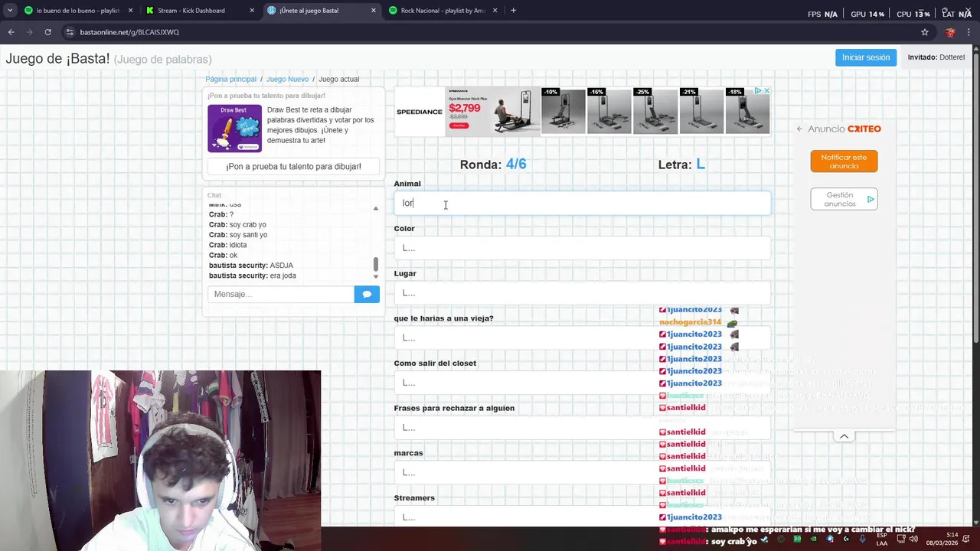Switch to Rock Nacional playlist tab
980x551 pixels.
click(443, 11)
